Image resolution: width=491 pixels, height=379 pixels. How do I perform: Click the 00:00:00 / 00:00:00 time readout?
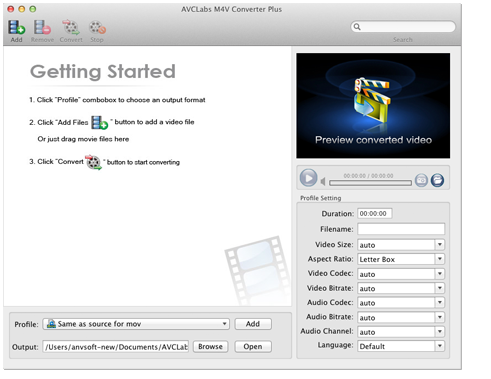tap(368, 176)
